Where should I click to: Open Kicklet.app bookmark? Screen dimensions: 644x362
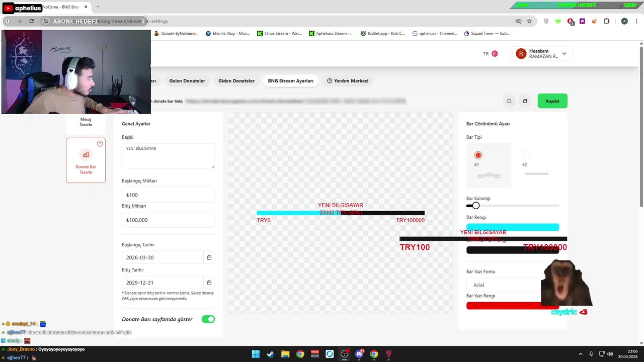pyautogui.click(x=382, y=34)
